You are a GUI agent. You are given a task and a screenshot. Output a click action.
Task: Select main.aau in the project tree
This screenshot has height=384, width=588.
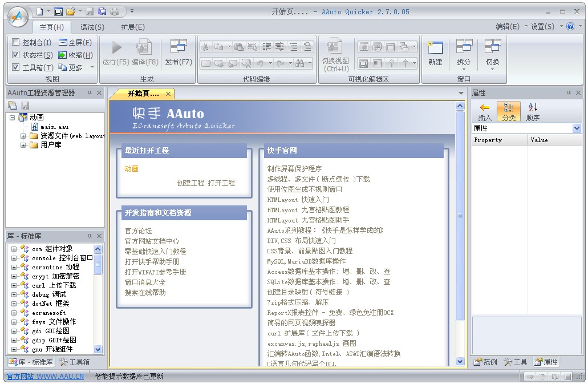click(54, 127)
